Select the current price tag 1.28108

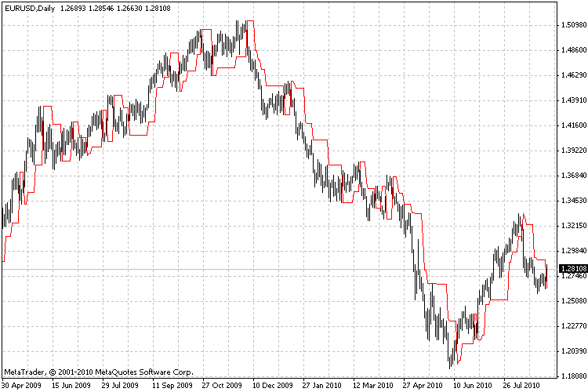coord(572,268)
